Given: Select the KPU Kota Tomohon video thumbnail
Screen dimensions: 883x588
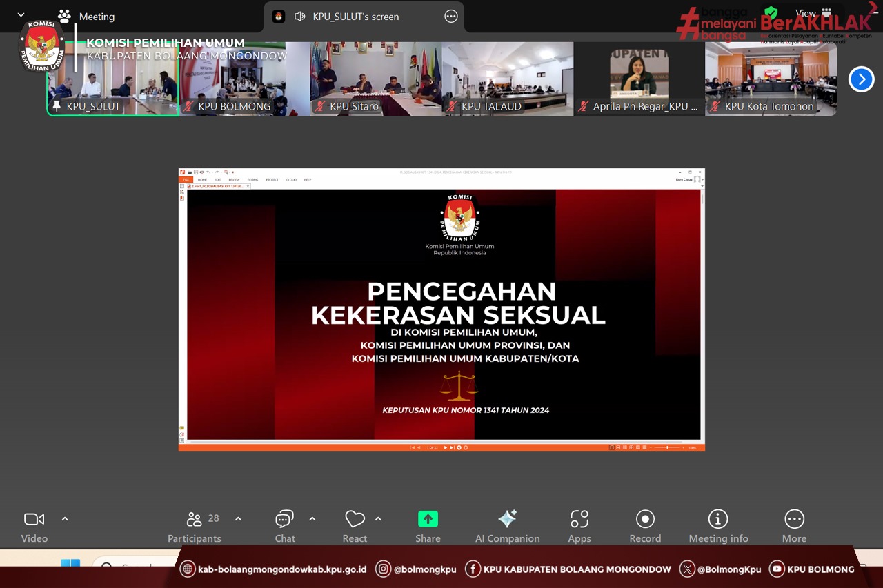Looking at the screenshot, I should (x=771, y=79).
